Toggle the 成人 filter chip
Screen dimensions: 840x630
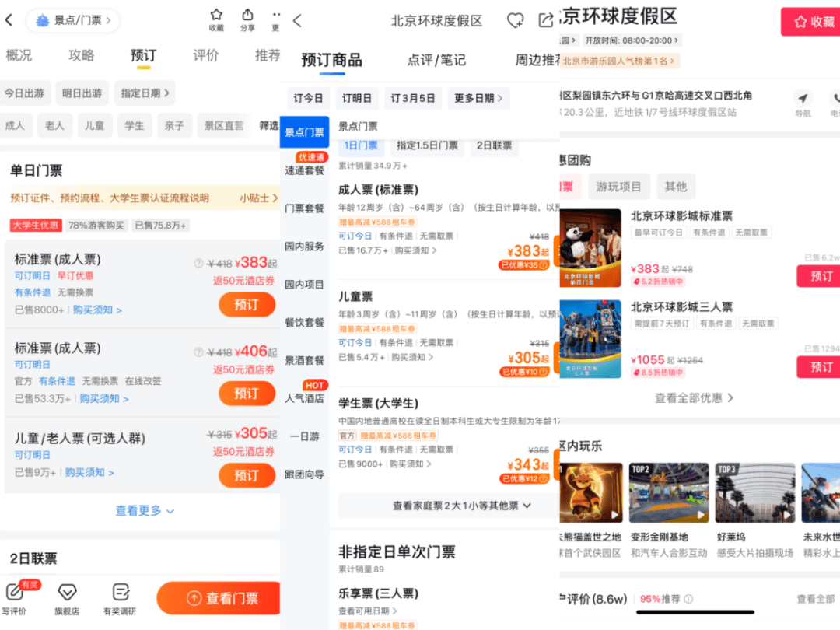tap(15, 126)
